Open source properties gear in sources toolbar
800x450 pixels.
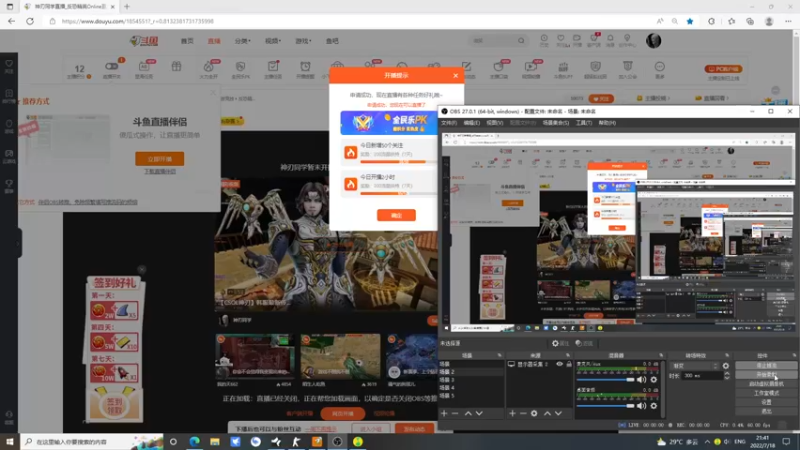(x=534, y=413)
